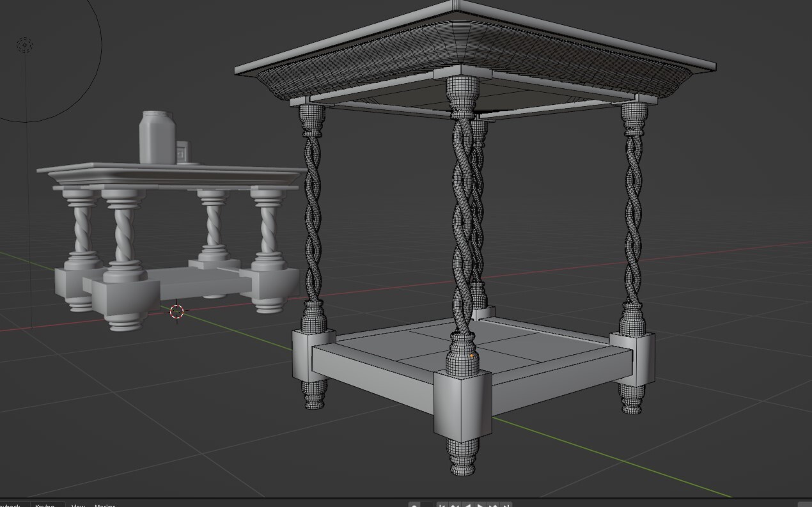The height and width of the screenshot is (507, 812).
Task: Jump to the last frame
Action: coord(505,505)
